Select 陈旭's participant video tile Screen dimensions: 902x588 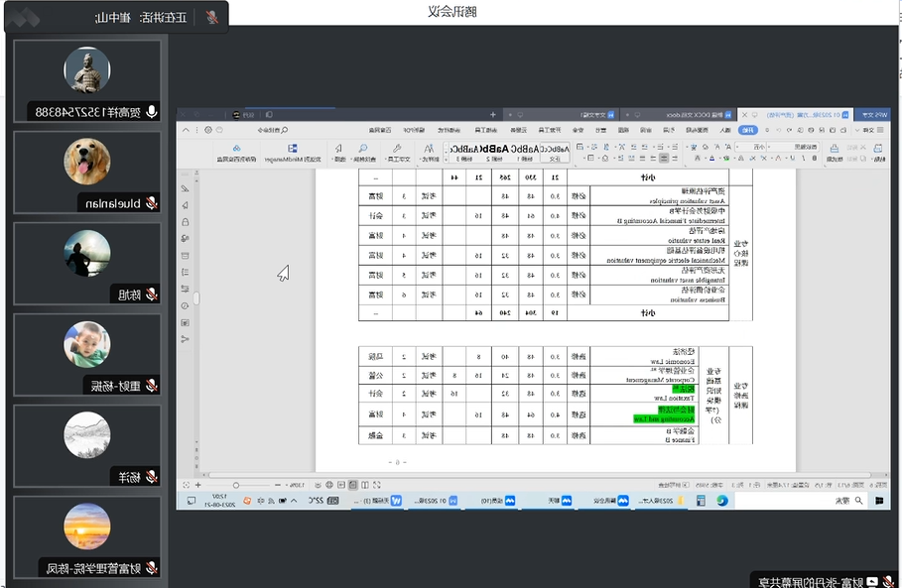tap(86, 262)
